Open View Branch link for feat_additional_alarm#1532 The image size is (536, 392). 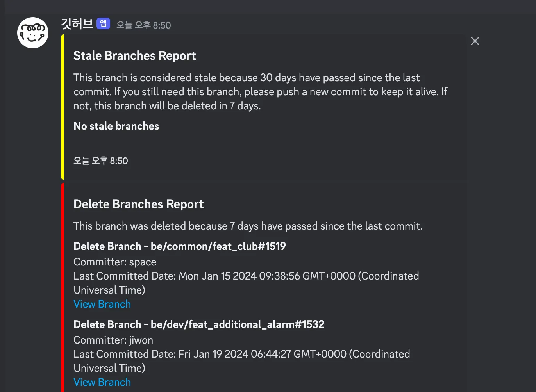102,382
